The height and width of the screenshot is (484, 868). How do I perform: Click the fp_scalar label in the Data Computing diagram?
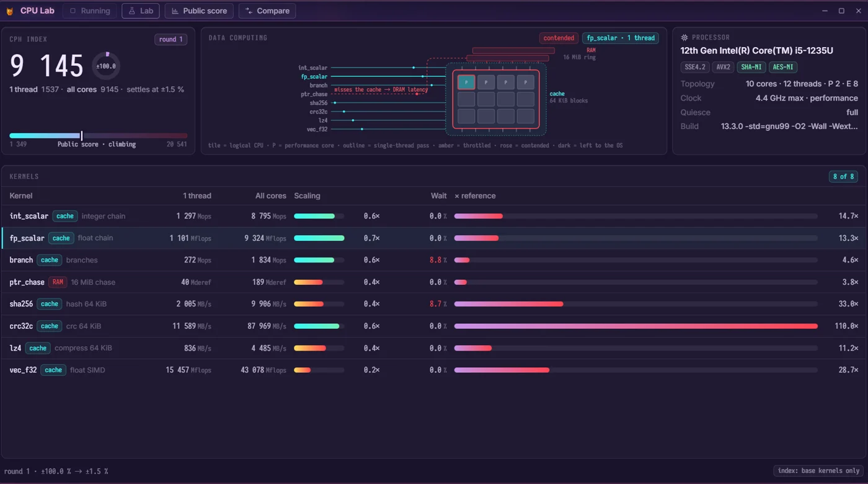314,76
